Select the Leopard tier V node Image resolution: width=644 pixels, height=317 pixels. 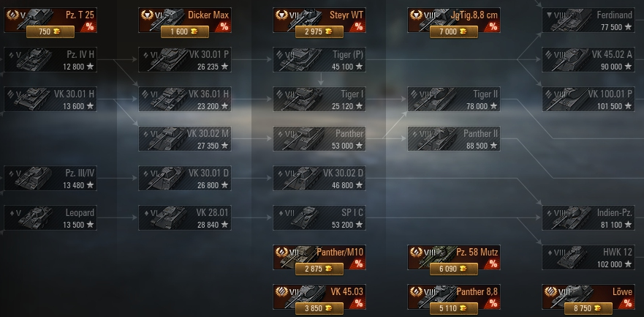pyautogui.click(x=50, y=217)
